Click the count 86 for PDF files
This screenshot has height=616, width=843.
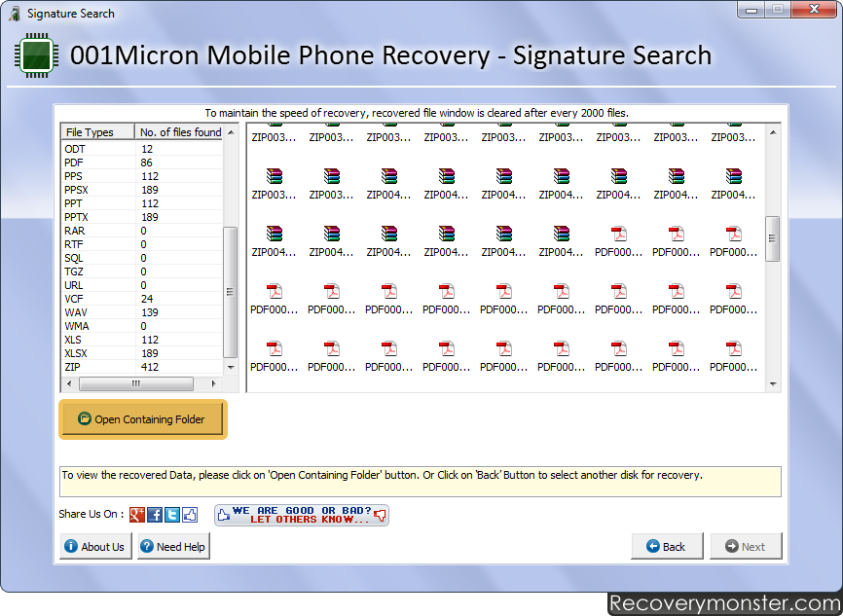tap(146, 163)
